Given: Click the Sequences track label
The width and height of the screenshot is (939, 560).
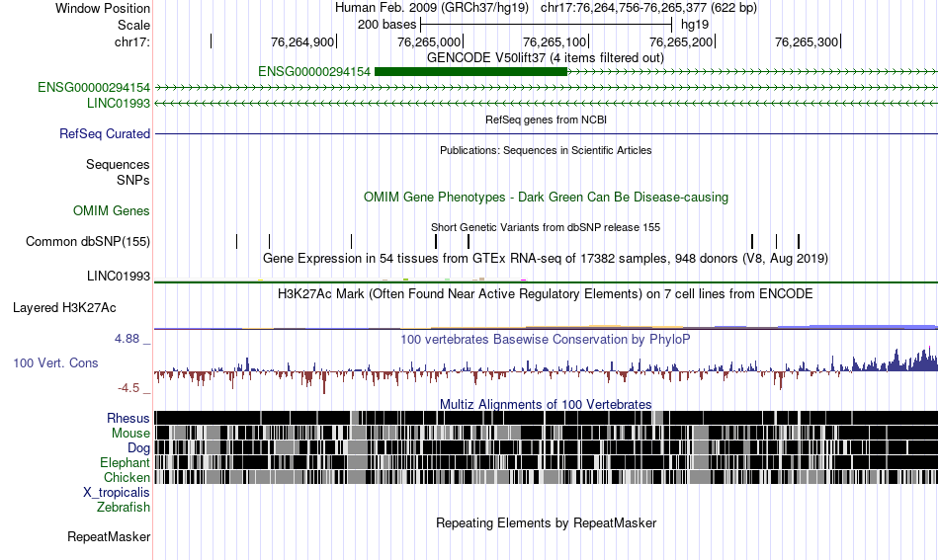Looking at the screenshot, I should [118, 164].
